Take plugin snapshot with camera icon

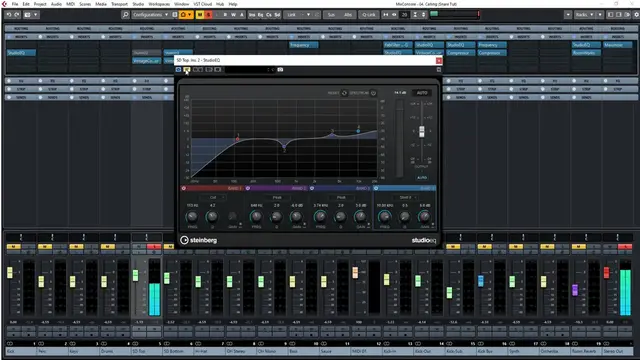[280, 70]
